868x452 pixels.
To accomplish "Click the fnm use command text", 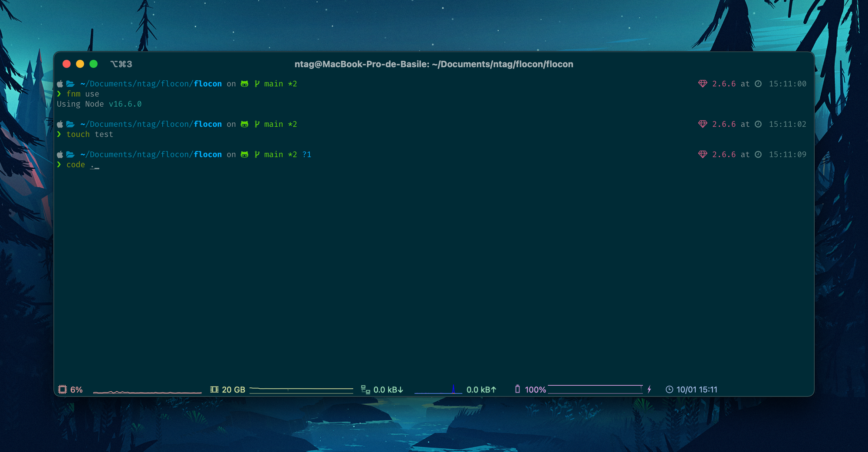I will point(82,94).
